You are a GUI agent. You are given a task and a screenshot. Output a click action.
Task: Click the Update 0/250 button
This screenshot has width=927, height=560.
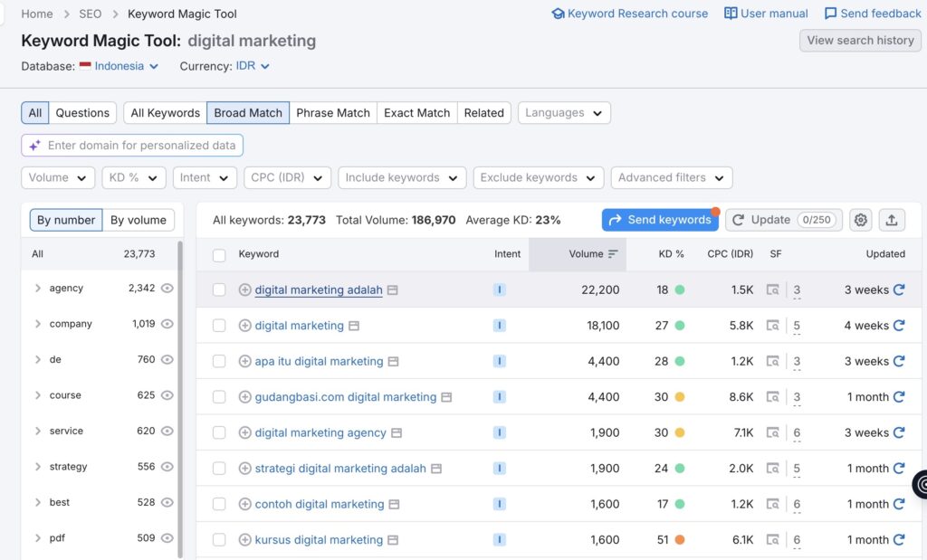(x=783, y=220)
